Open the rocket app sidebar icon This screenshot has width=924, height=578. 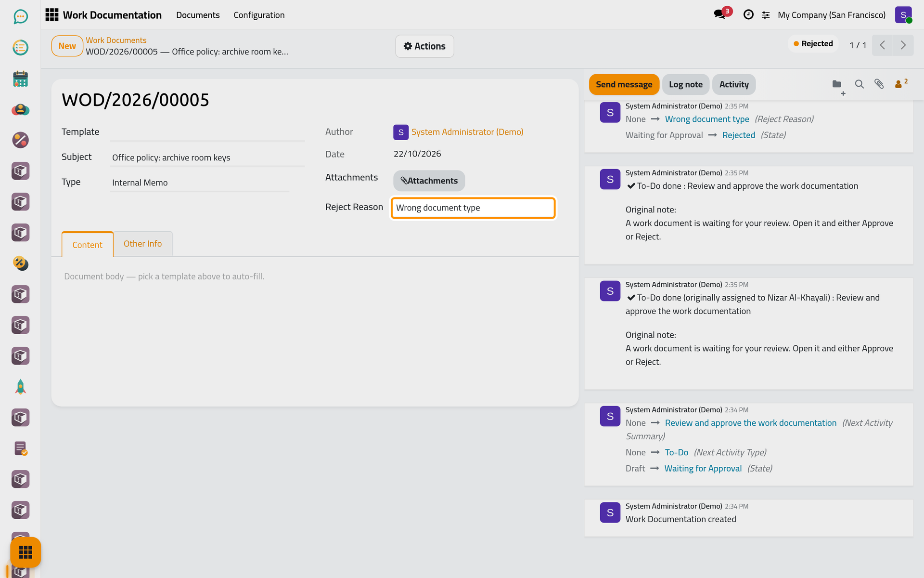tap(20, 387)
